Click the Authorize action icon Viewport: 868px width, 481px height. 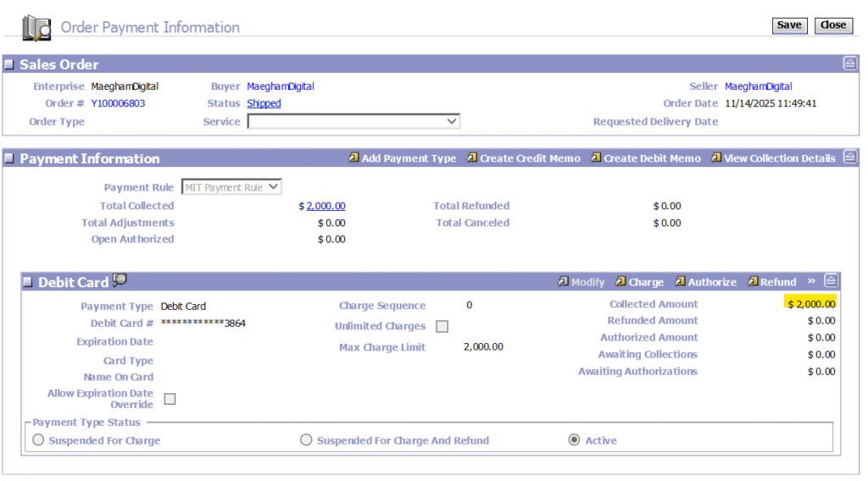[x=680, y=282]
